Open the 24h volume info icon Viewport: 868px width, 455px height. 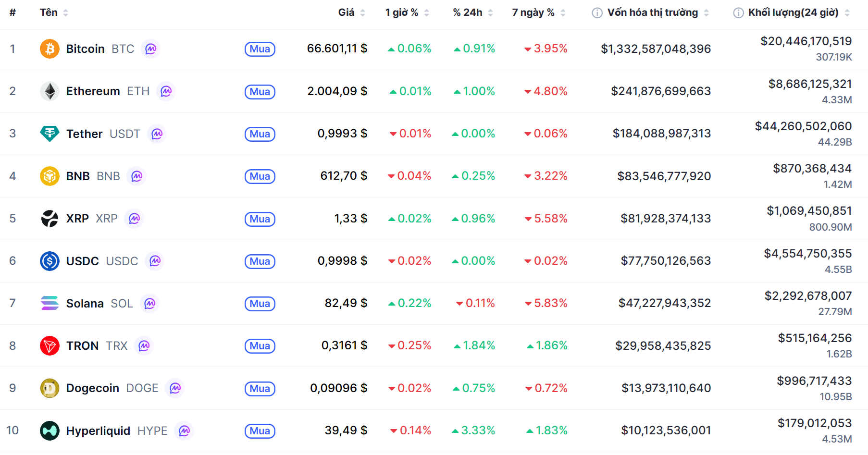738,13
